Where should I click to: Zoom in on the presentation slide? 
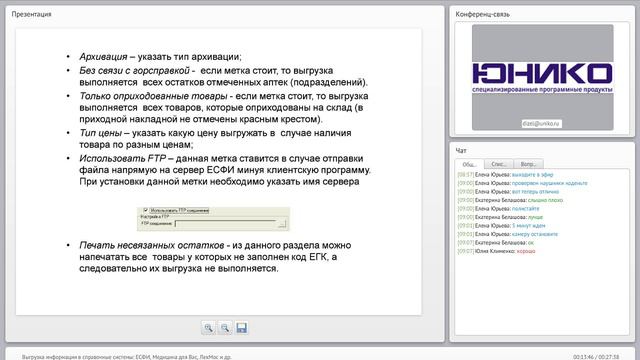click(208, 328)
